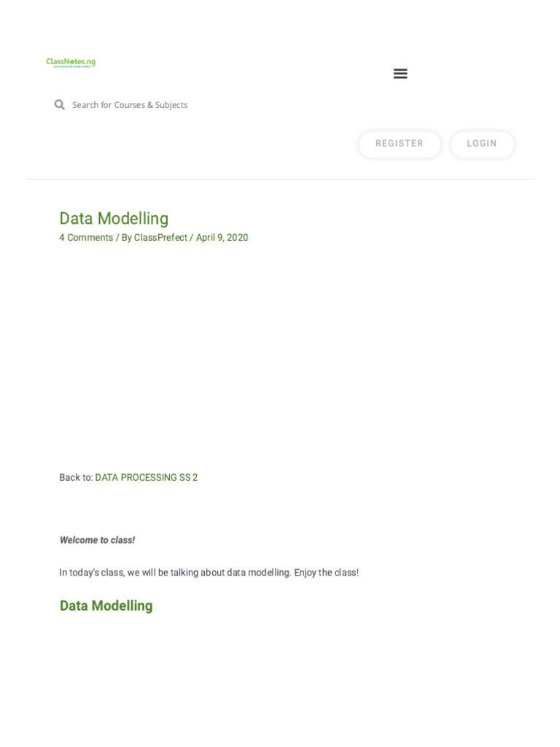Viewport: 560px width, 747px height.
Task: Click the bold Data Modelling section heading
Action: pos(106,606)
